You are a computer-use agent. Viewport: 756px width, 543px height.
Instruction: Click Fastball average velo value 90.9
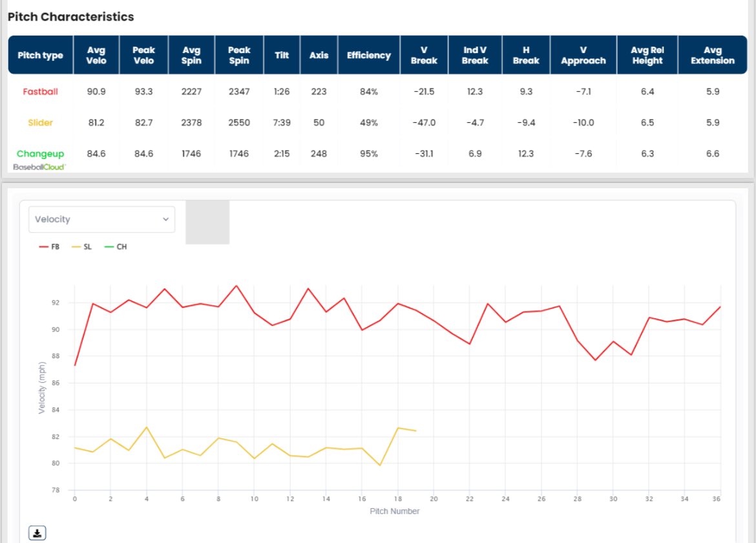(x=96, y=92)
